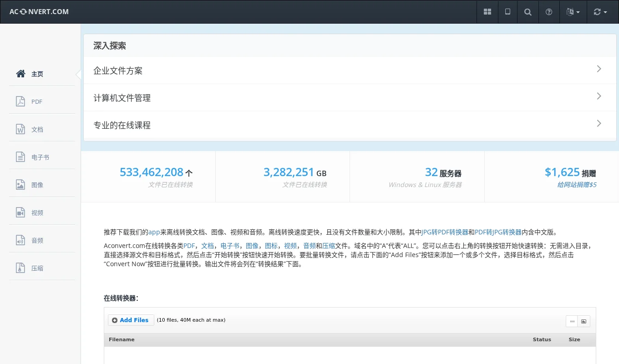The image size is (619, 364).
Task: Switch to list view in file list
Action: coord(572,321)
